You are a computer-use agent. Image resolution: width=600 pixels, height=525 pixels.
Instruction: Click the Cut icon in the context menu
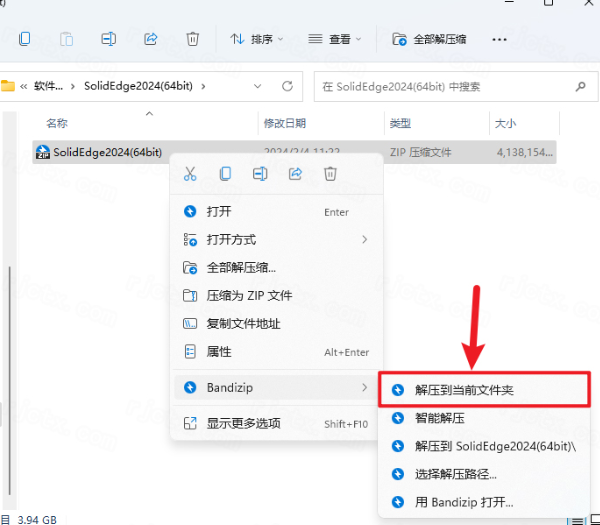190,174
